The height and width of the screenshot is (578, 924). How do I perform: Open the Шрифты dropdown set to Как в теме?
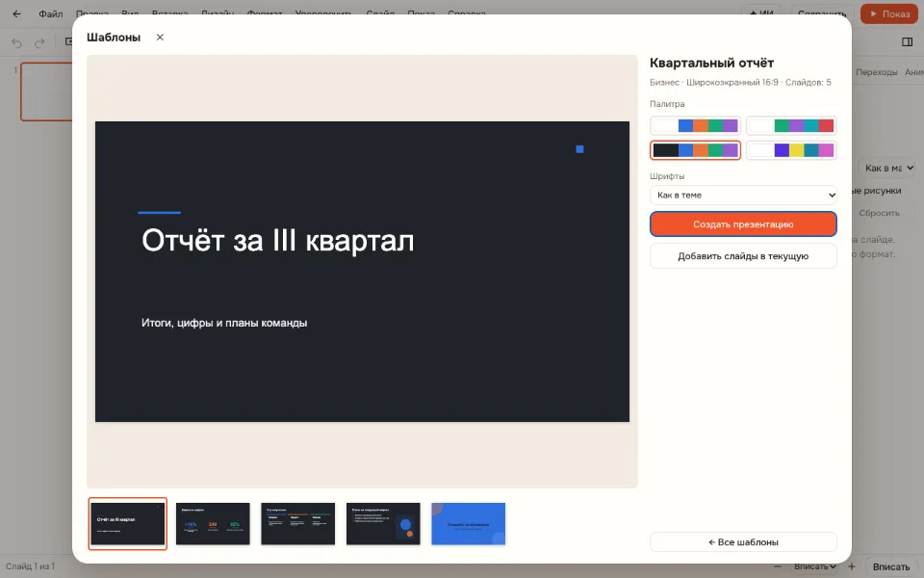point(743,196)
